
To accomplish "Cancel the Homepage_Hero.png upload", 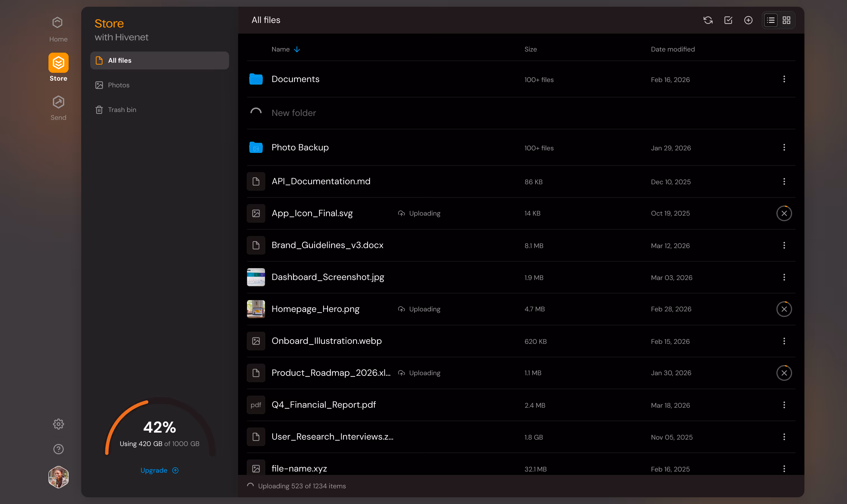I will point(784,309).
